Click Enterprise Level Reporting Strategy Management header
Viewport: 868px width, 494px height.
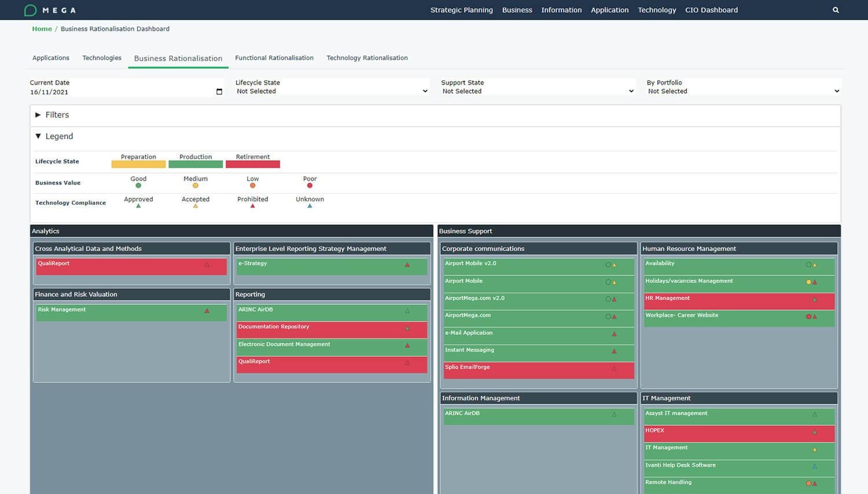(332, 249)
